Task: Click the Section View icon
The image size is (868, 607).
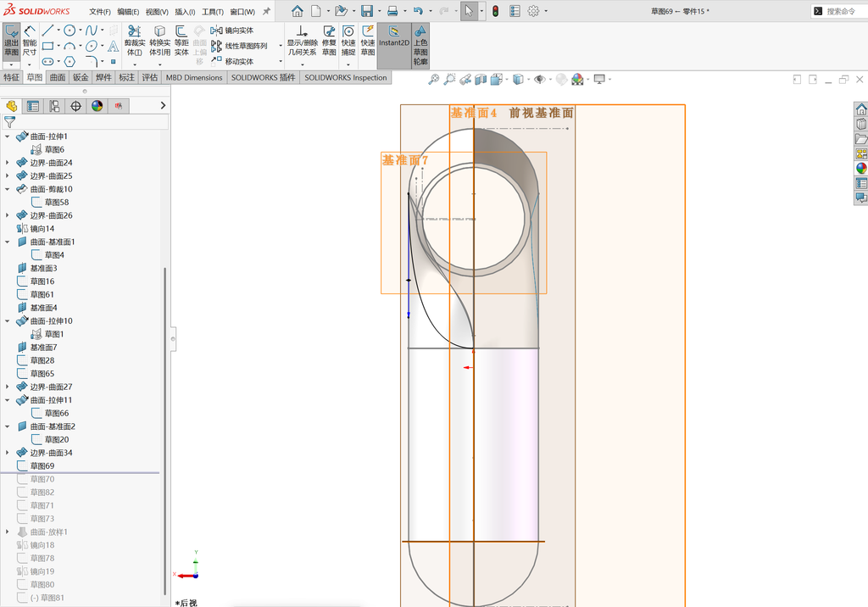Action: click(481, 80)
